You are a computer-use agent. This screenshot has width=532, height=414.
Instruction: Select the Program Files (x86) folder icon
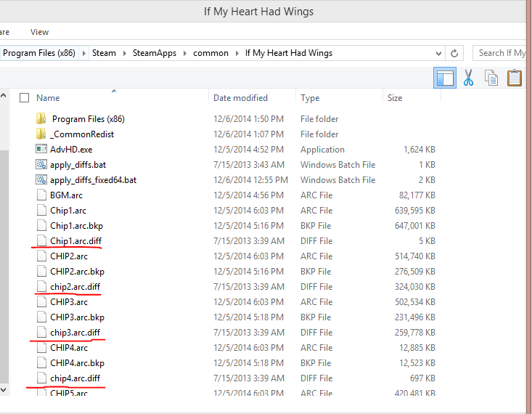(x=41, y=119)
